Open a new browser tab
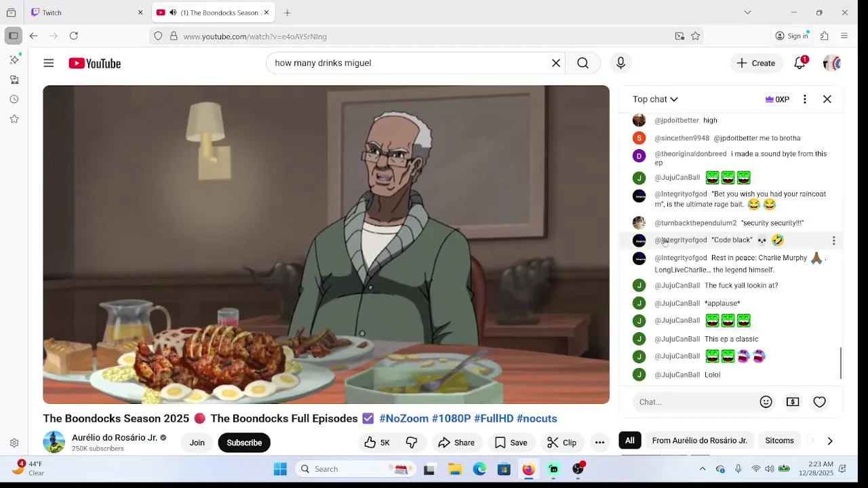This screenshot has width=868, height=488. coord(288,12)
